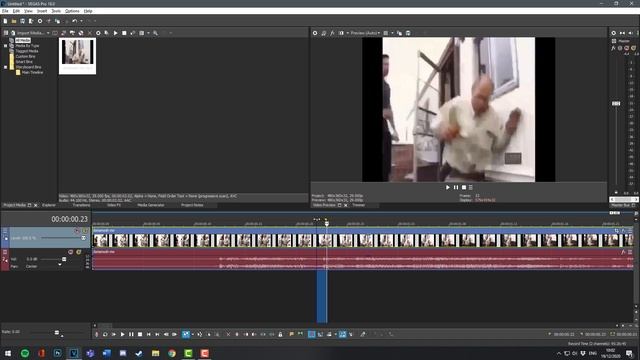Open Master Bus settings gear icon
Screen dimensions: 640x360
point(613,33)
